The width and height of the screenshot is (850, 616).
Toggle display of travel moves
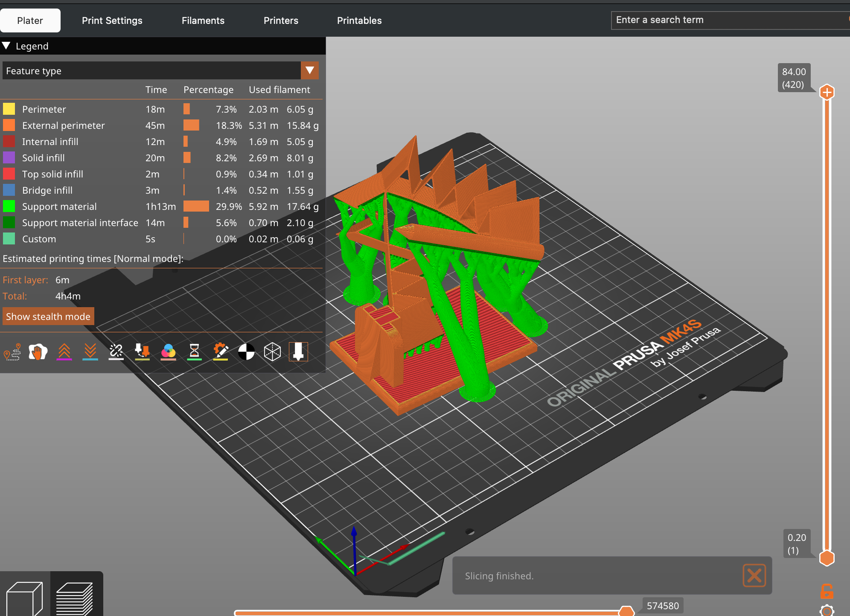[12, 352]
